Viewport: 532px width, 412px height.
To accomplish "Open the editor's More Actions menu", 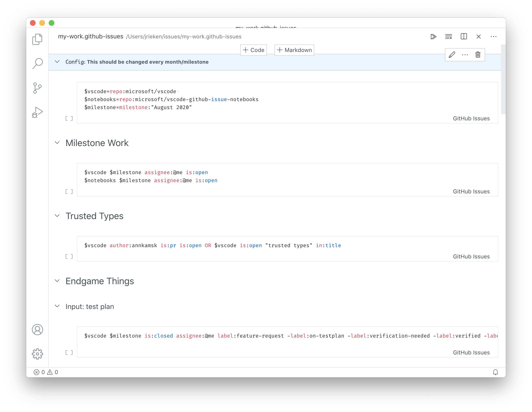I will pos(494,37).
